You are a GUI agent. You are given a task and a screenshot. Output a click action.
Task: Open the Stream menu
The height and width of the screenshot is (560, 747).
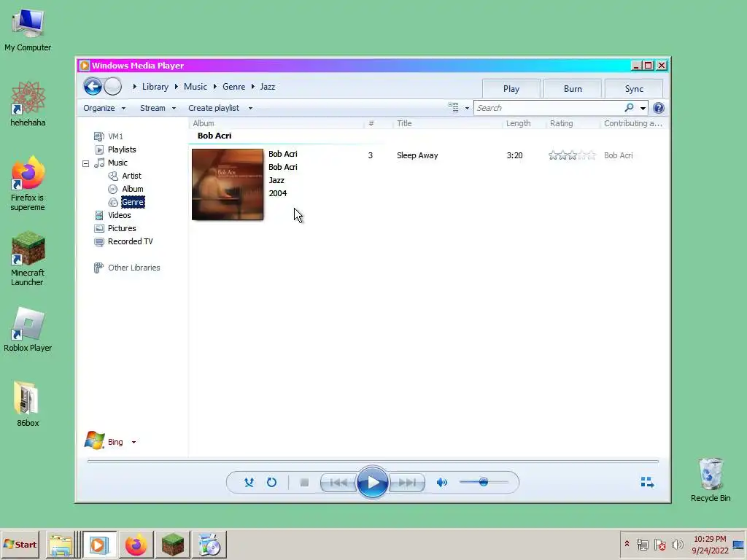(x=158, y=108)
